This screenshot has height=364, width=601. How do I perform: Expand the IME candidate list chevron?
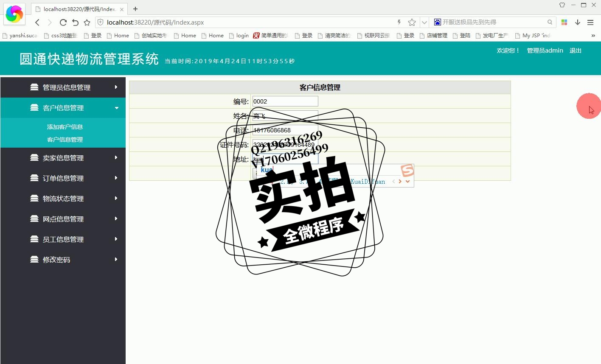[408, 182]
